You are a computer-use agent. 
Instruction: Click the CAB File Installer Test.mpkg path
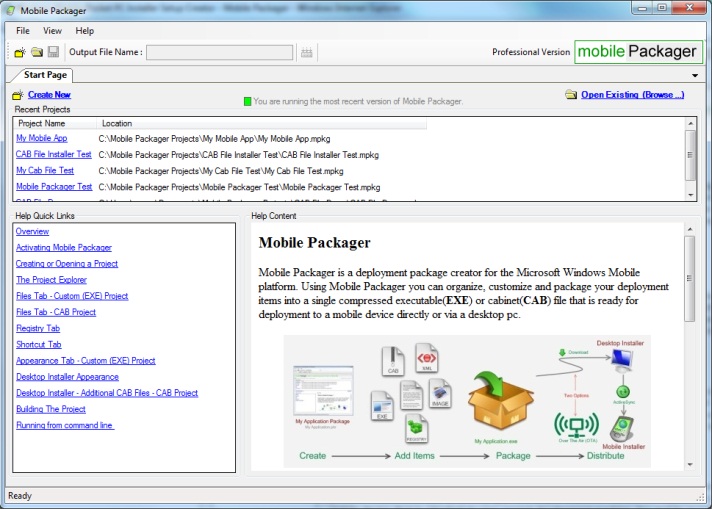pyautogui.click(x=238, y=155)
